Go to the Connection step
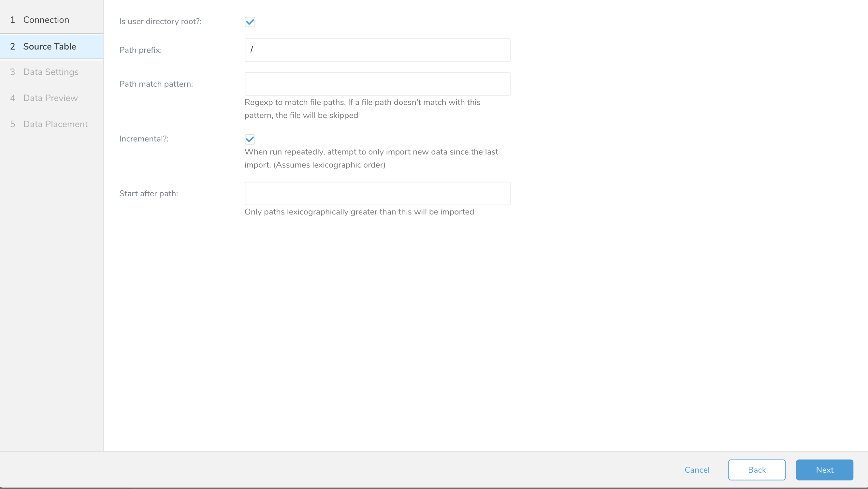 (46, 20)
